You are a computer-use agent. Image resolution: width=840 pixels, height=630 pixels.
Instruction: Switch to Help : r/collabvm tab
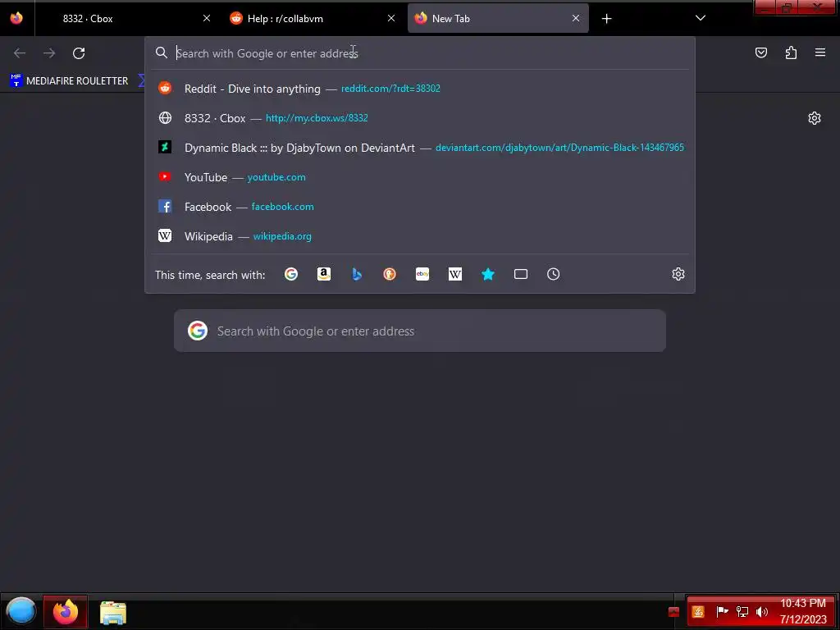(x=313, y=19)
